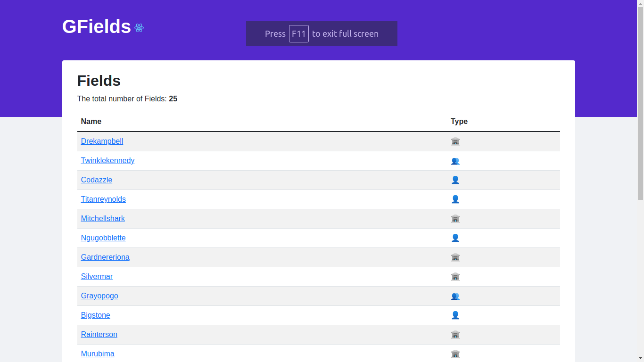Image resolution: width=644 pixels, height=362 pixels.
Task: Click the building icon in Silvermar row
Action: point(455,277)
